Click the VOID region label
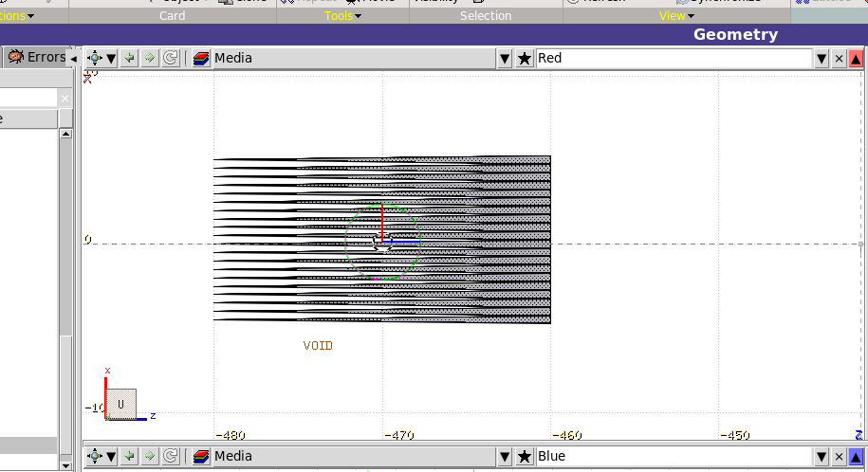 pos(318,345)
